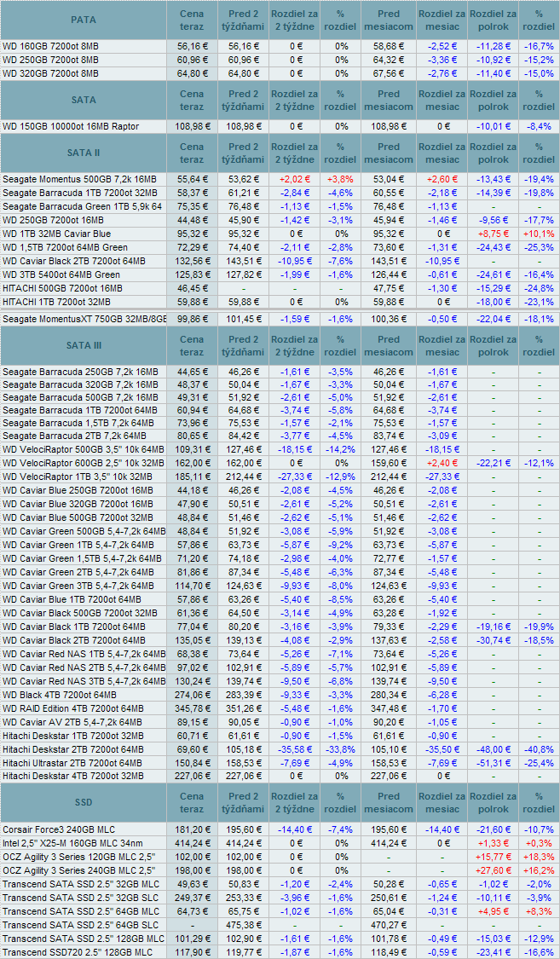
Task: Select Hitachi Deskstar 1TB 7200ot 32MB name
Action: tap(73, 736)
